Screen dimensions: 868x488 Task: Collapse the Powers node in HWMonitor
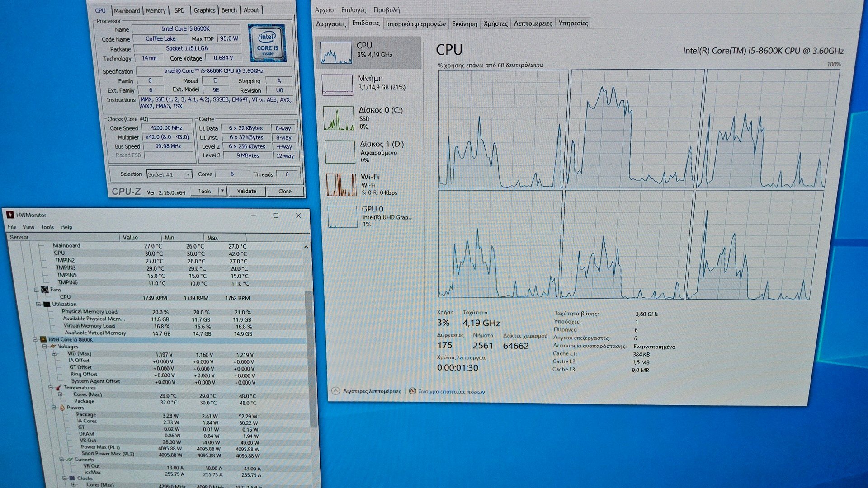[x=54, y=408]
